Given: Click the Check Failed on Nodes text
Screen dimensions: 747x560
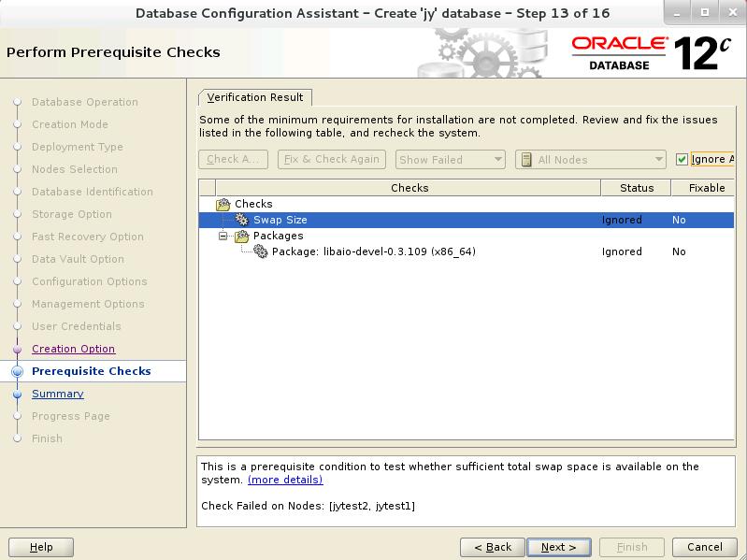Looking at the screenshot, I should [x=308, y=506].
